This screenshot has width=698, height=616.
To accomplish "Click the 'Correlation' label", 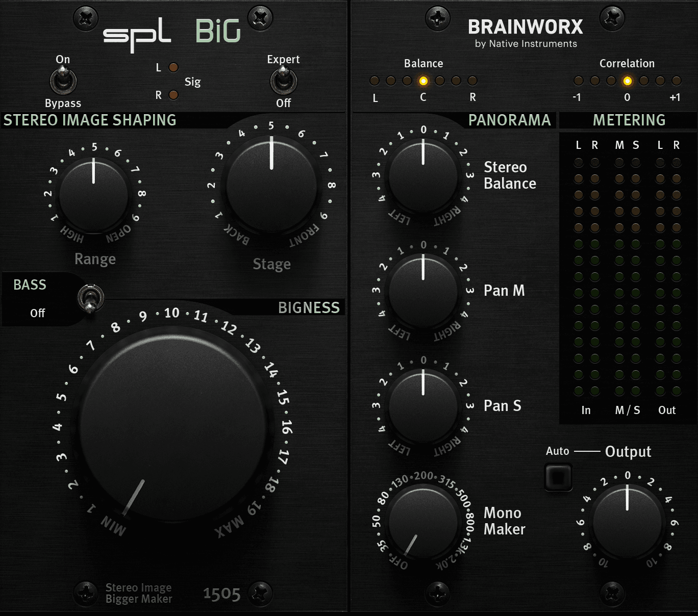I will (x=627, y=63).
